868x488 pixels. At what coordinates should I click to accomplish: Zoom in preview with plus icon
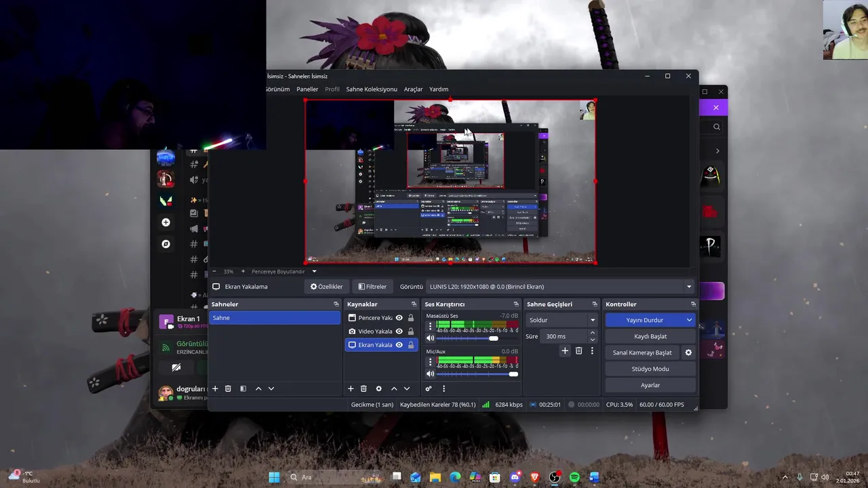tap(243, 271)
